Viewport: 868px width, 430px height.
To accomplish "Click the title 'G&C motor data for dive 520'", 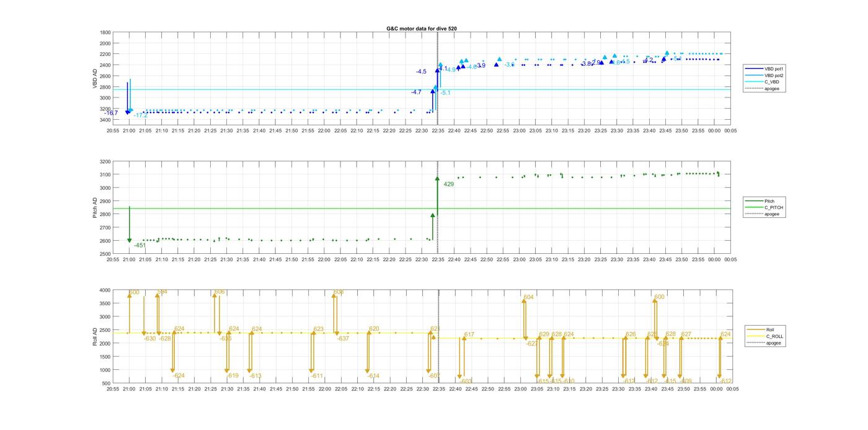I will point(422,29).
